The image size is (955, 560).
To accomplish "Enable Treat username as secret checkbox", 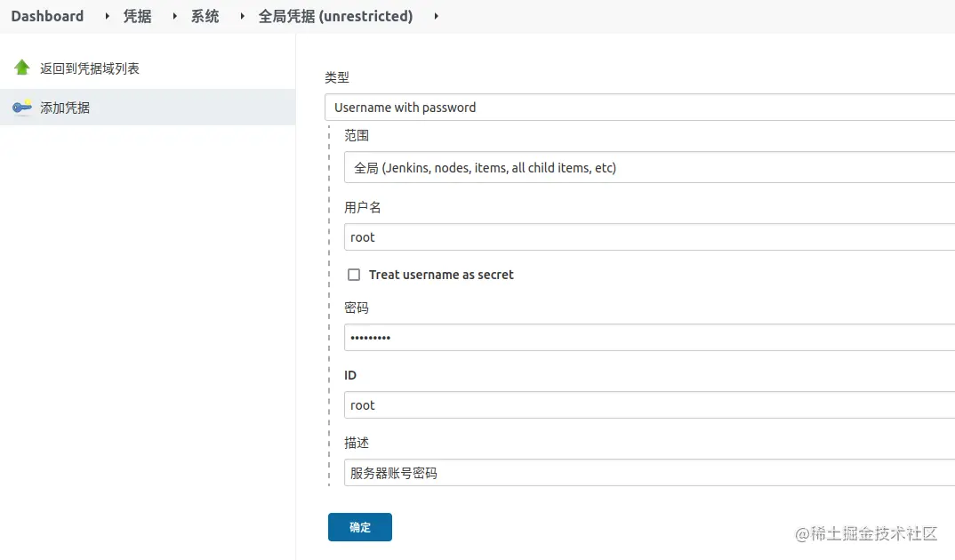I will (354, 275).
